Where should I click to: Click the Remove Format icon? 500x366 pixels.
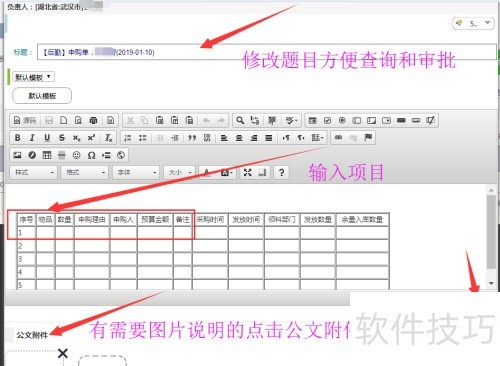click(x=108, y=138)
